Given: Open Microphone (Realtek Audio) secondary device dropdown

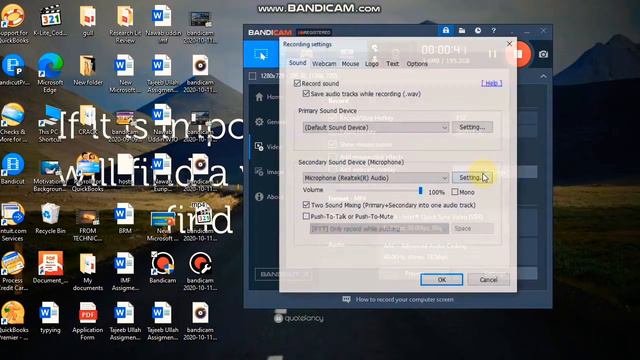Looking at the screenshot, I should click(x=376, y=178).
